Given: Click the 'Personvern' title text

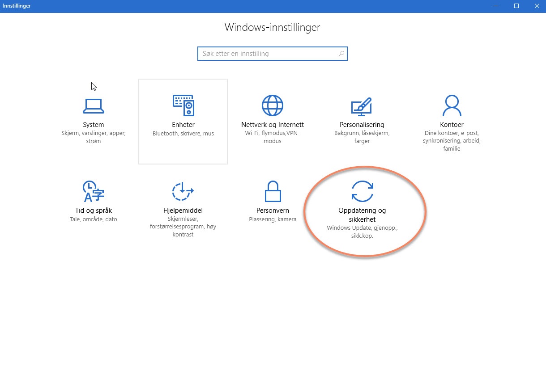Looking at the screenshot, I should click(273, 211).
